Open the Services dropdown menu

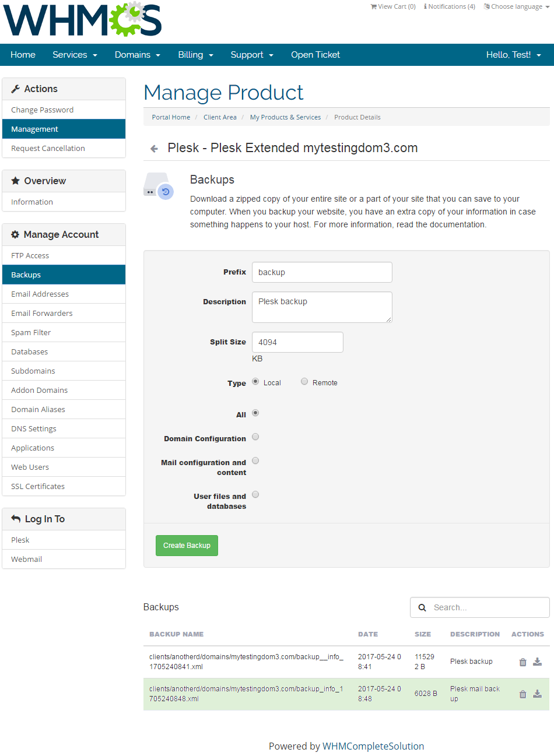click(x=75, y=55)
